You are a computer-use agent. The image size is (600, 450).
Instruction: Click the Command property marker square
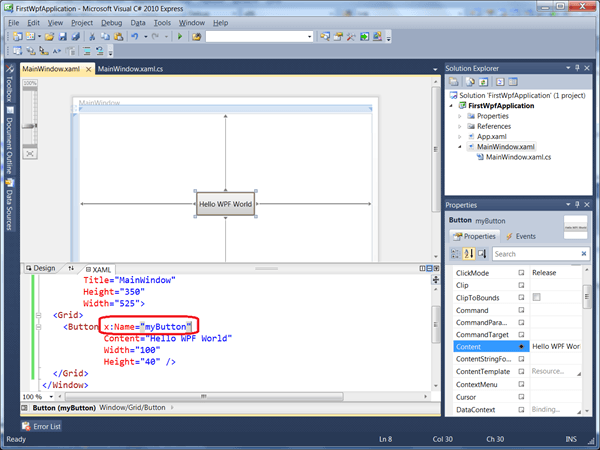(x=521, y=310)
